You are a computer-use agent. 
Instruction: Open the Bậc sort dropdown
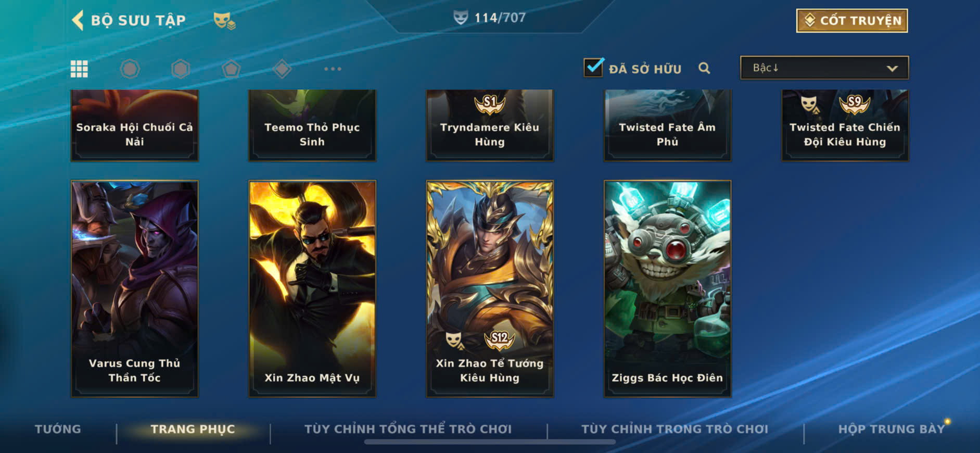824,68
